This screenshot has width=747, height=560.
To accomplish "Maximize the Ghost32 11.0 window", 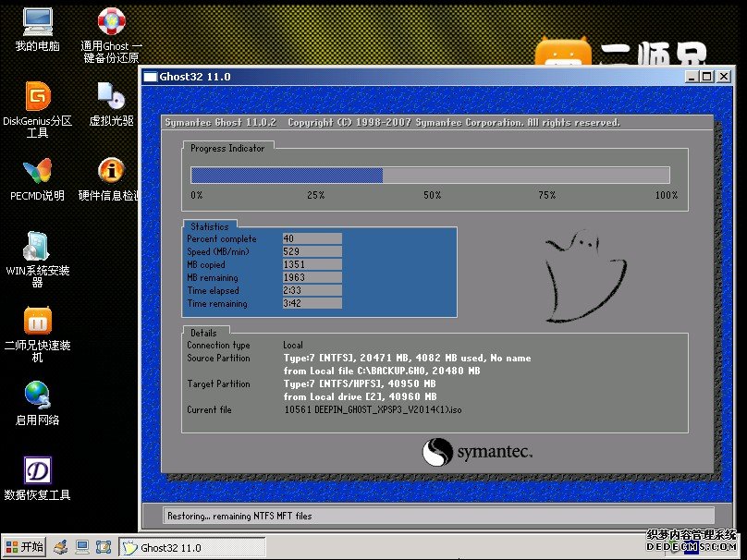I will click(x=707, y=76).
